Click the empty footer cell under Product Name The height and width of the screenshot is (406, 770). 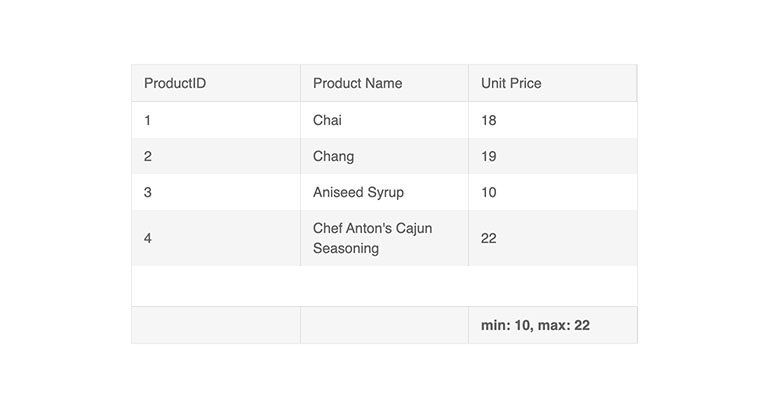(x=385, y=325)
